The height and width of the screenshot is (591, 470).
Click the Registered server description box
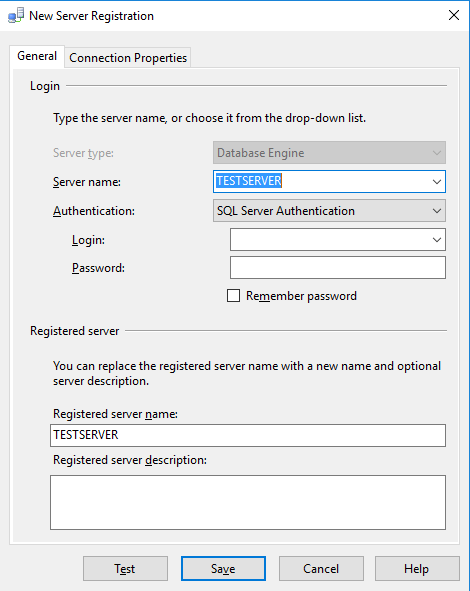point(248,502)
